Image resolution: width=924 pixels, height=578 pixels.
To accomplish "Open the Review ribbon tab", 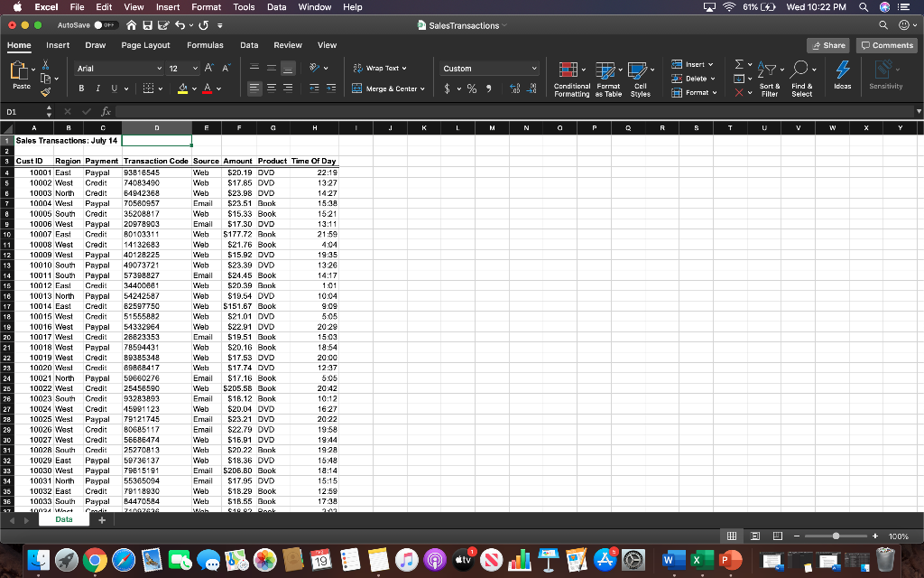I will point(288,45).
